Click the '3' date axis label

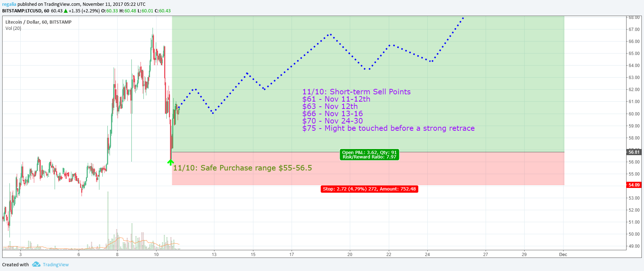20,255
